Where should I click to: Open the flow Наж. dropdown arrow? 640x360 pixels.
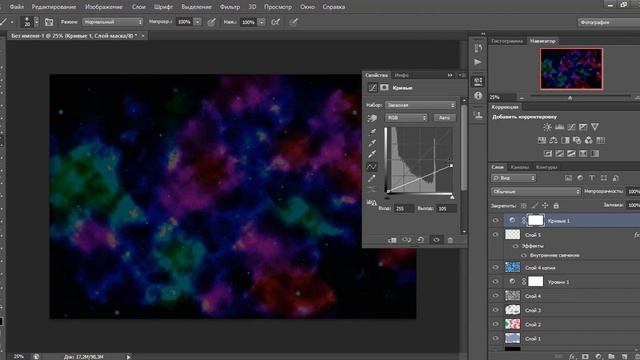[x=262, y=22]
